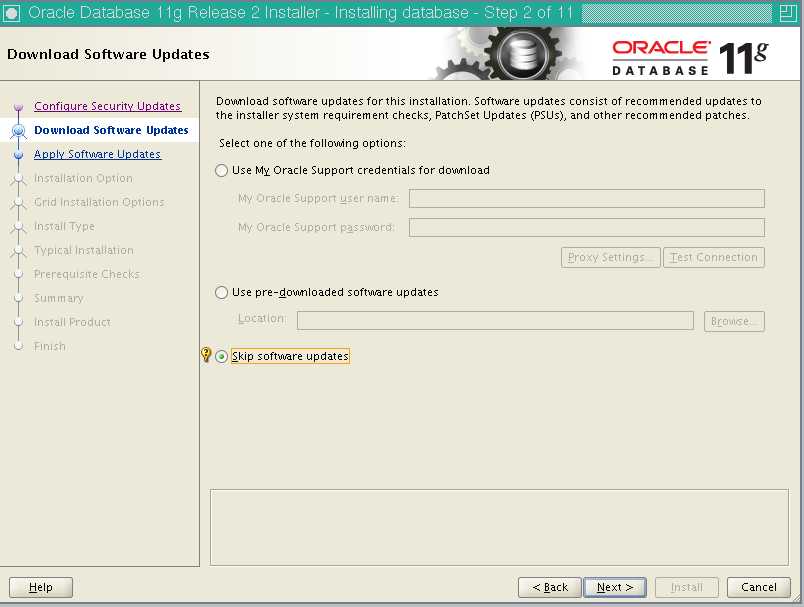
Task: Click the window menu icon in title bar
Action: pos(11,13)
